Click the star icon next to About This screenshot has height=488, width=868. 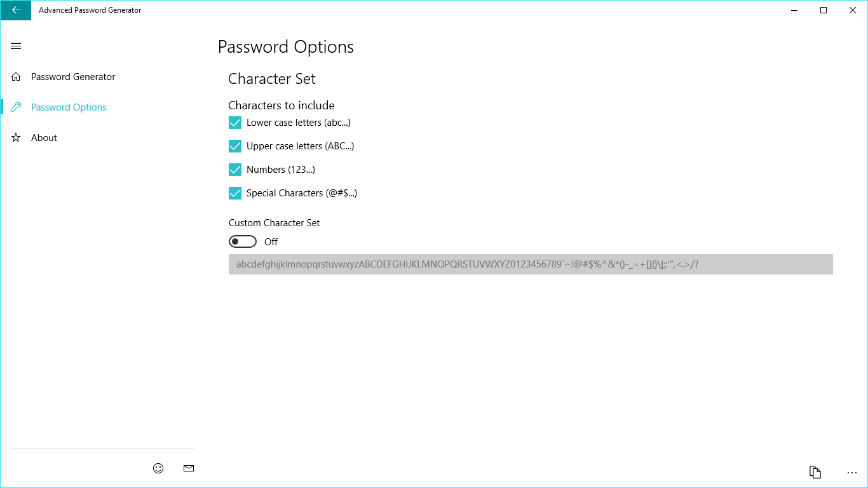[17, 138]
